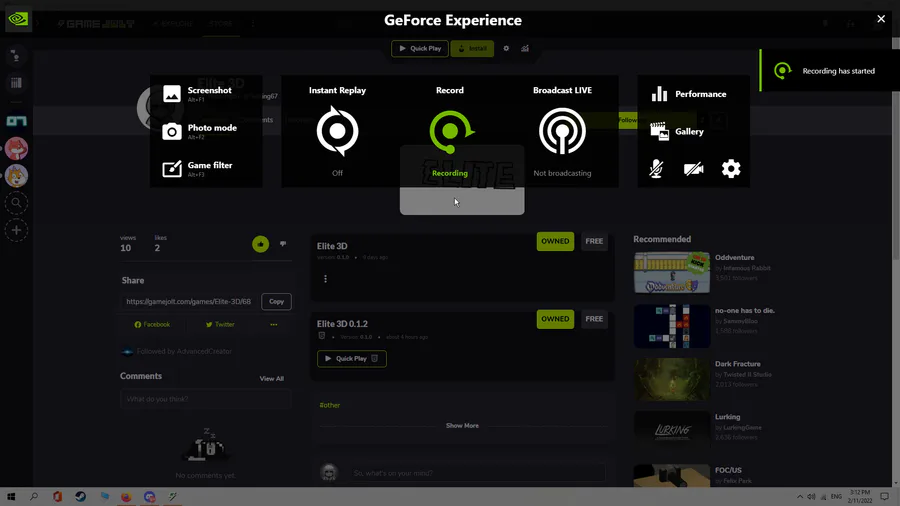This screenshot has width=900, height=506.
Task: Open Broadcast LIVE options
Action: 562,131
